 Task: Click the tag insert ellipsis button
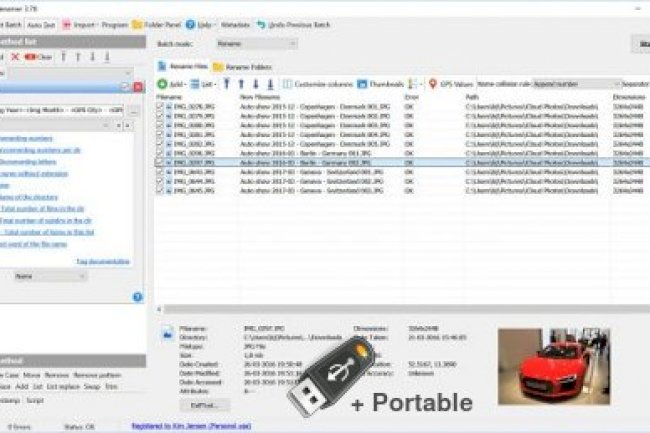coord(133,110)
